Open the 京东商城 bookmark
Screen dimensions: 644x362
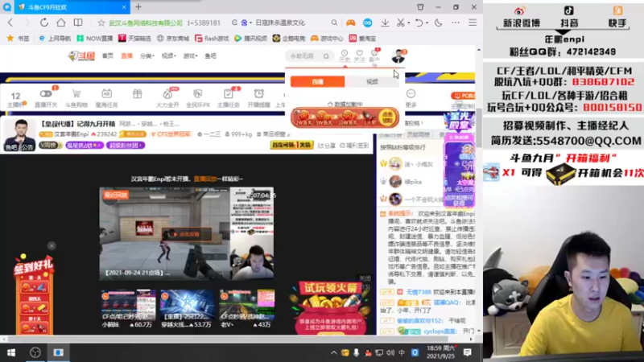click(173, 38)
